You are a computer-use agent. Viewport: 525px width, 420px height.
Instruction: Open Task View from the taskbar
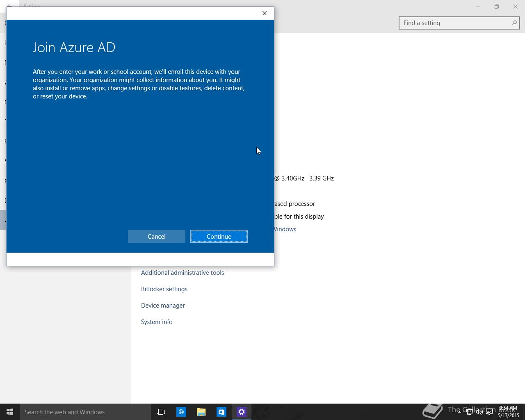pos(161,412)
